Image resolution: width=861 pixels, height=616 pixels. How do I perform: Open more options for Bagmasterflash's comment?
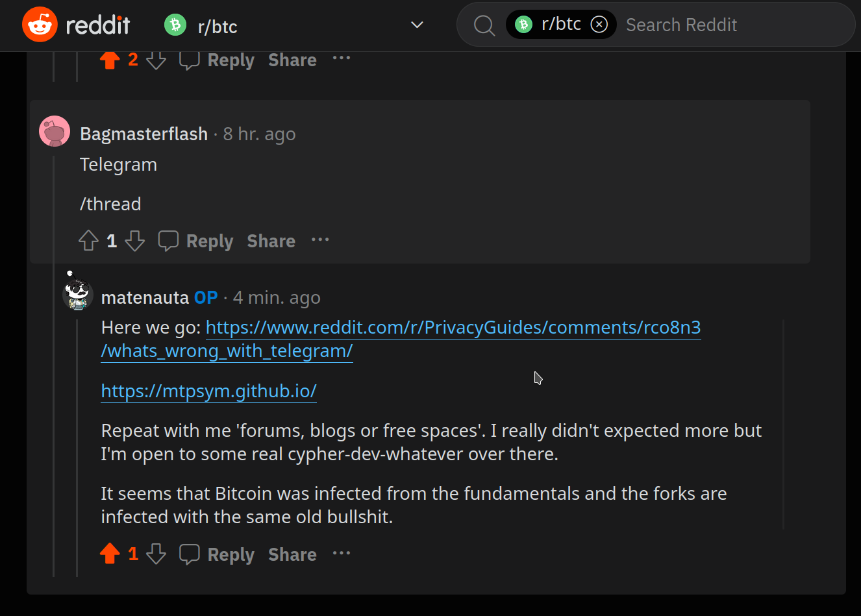coord(320,240)
